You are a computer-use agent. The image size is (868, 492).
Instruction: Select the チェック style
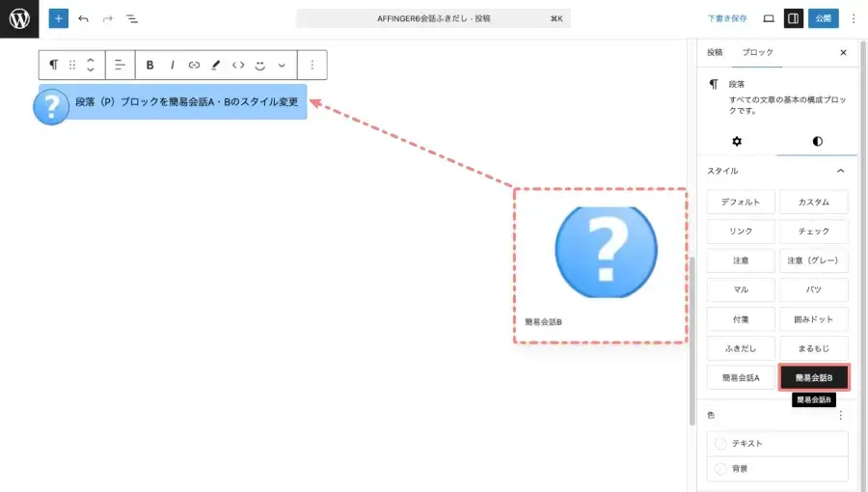pyautogui.click(x=813, y=232)
